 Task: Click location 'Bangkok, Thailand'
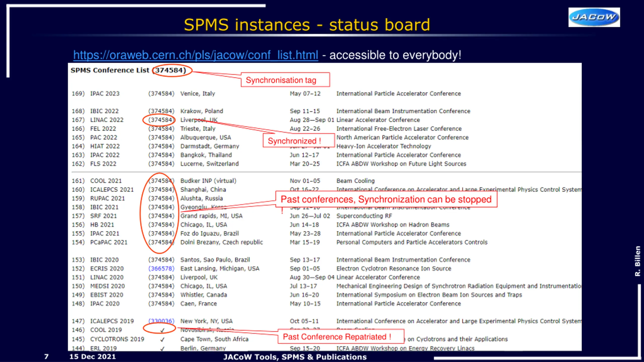pos(206,155)
